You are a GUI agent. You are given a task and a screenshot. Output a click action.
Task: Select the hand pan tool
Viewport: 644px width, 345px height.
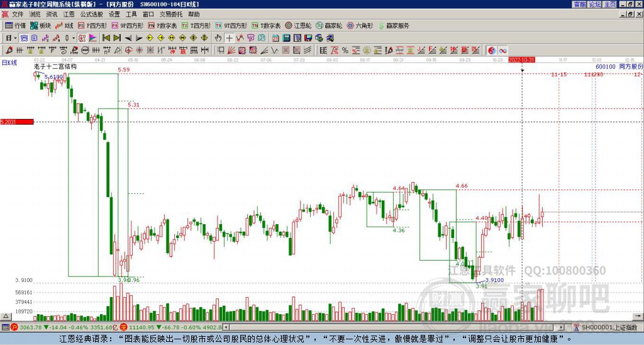tap(218, 38)
